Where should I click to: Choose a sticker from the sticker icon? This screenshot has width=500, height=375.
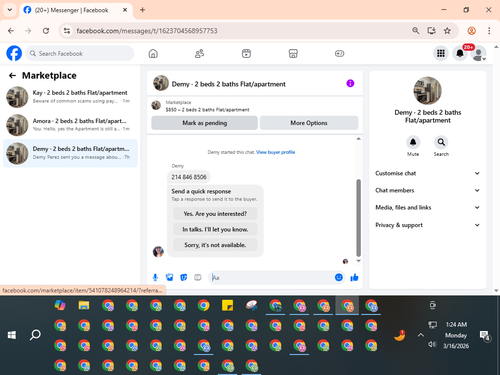184,277
